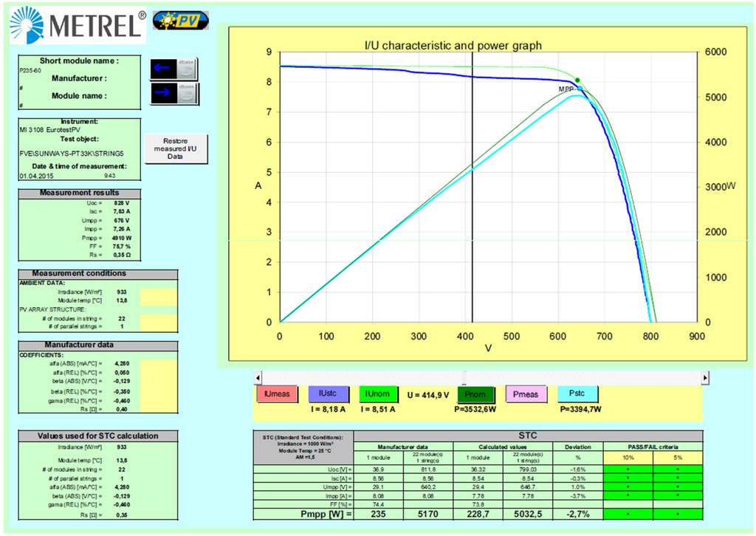Click the PV sun logo icon
The image size is (756, 536).
pyautogui.click(x=180, y=21)
